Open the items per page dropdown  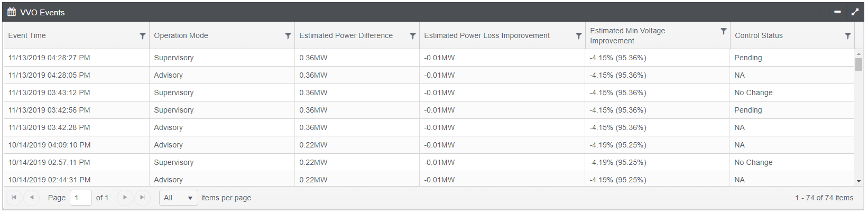click(x=178, y=198)
